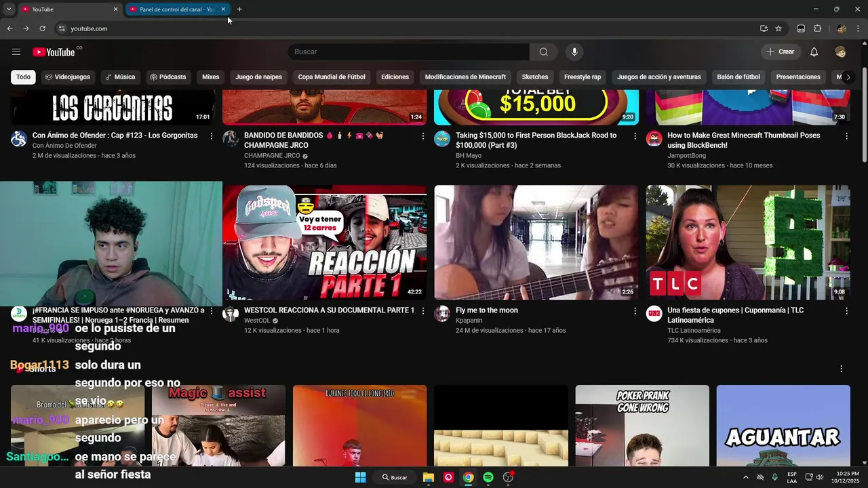Open options for Fly me to the moon
The image size is (868, 488).
(635, 311)
